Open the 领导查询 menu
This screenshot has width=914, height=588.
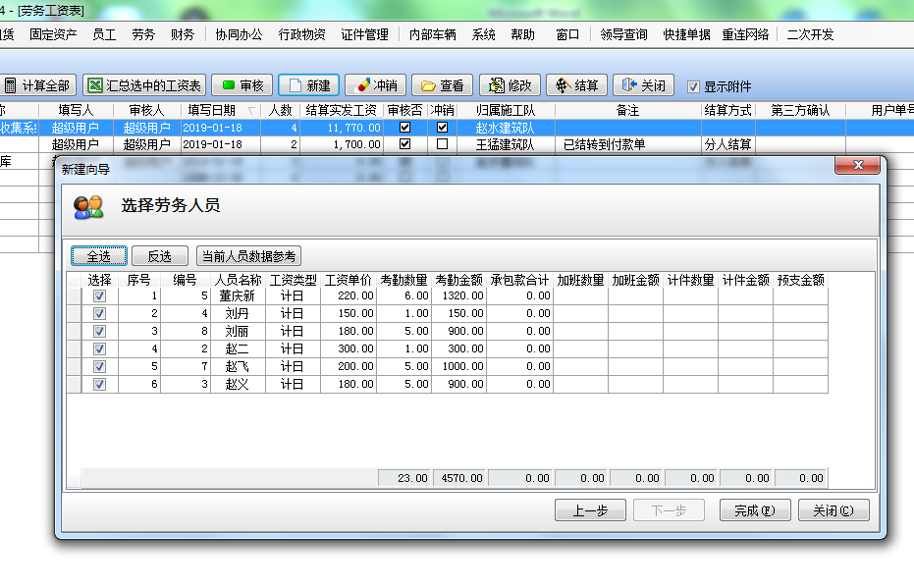point(623,34)
